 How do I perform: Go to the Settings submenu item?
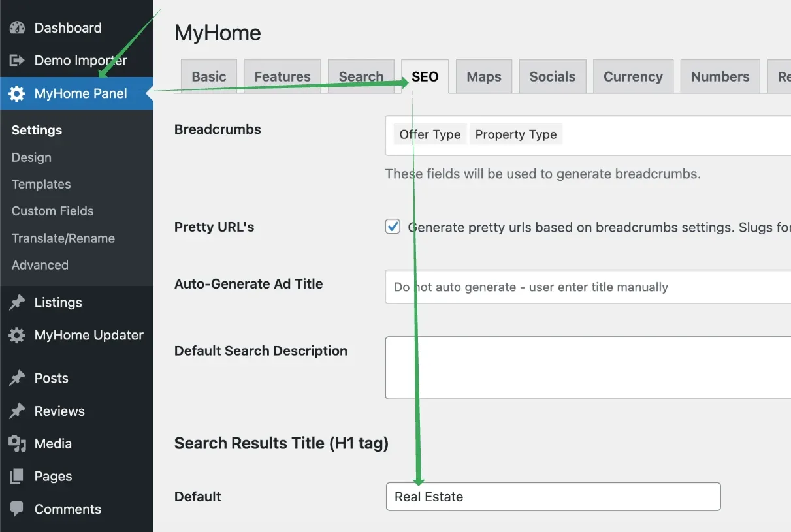click(x=37, y=130)
